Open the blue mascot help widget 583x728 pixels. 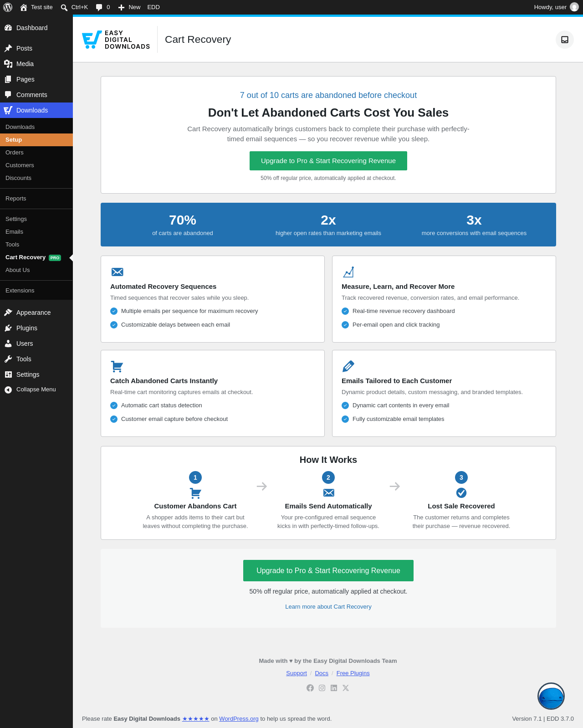[551, 696]
